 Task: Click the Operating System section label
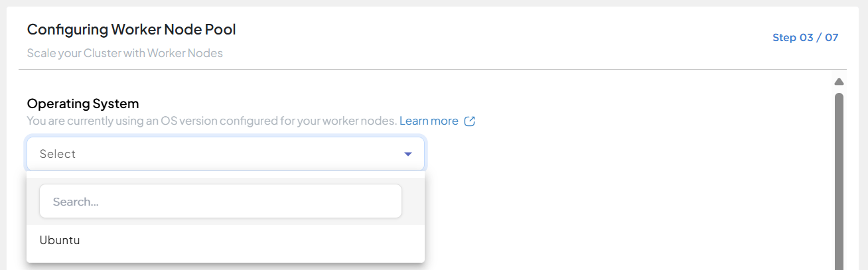pos(83,103)
